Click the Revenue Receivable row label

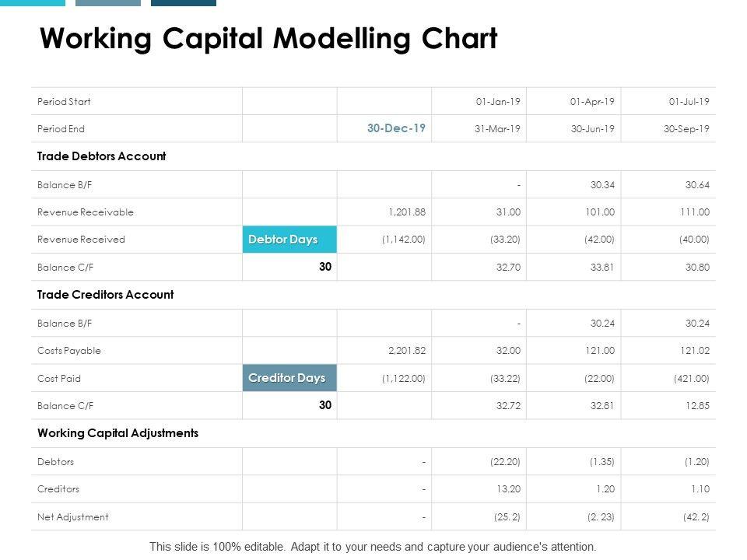[x=86, y=212]
